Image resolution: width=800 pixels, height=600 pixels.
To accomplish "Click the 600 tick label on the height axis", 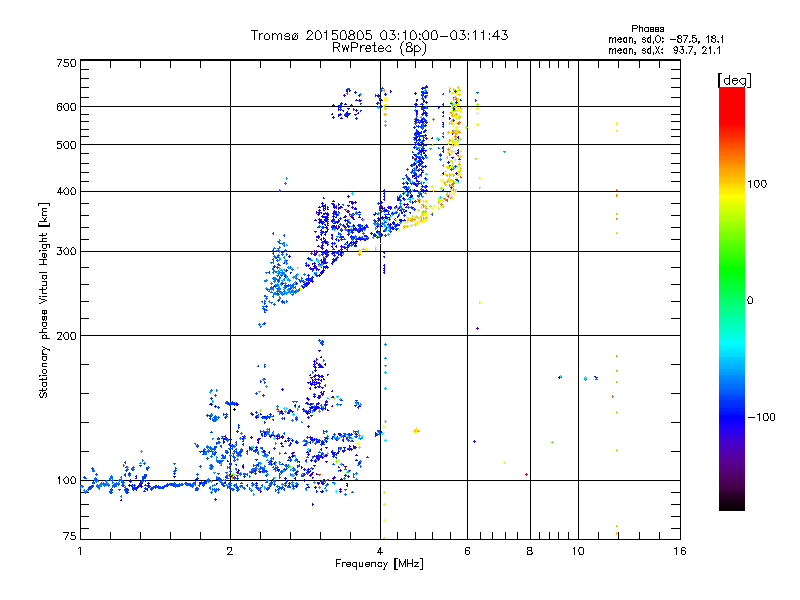I will (x=66, y=107).
